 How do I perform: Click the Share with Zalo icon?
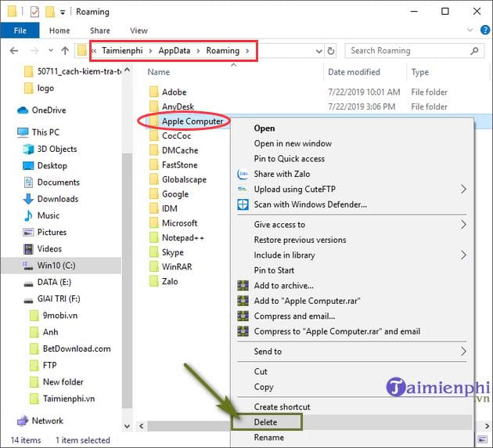pyautogui.click(x=243, y=174)
